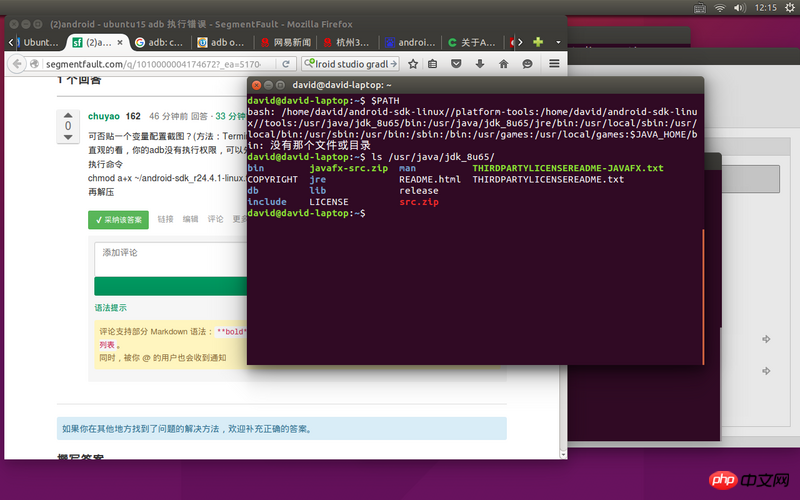The height and width of the screenshot is (500, 800).
Task: Open keyboard input indicator in top panel
Action: point(700,8)
